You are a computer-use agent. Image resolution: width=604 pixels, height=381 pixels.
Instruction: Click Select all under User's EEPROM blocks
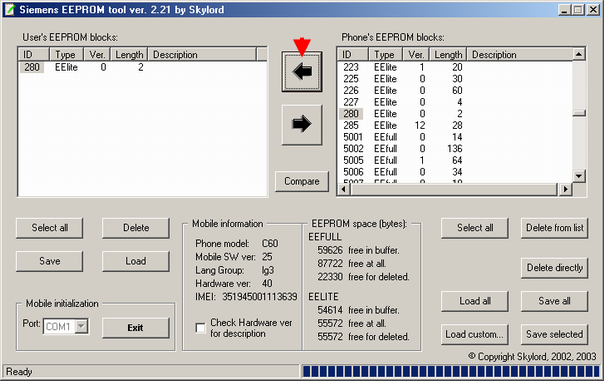tap(49, 228)
